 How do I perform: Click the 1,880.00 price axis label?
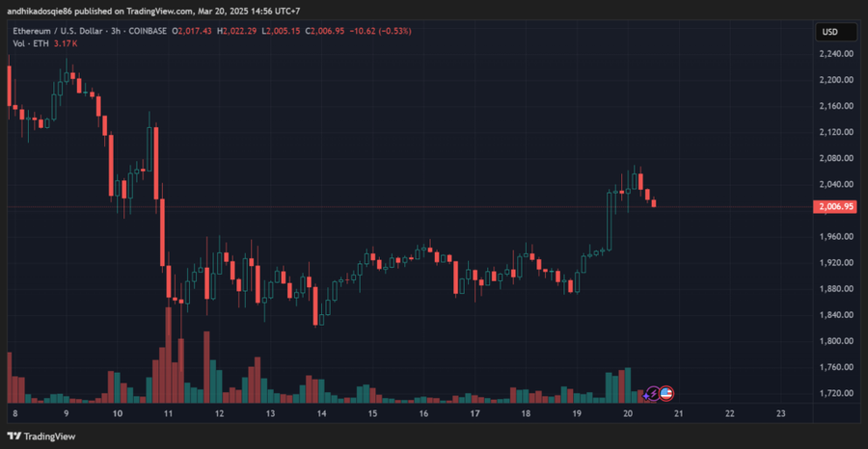pos(835,289)
